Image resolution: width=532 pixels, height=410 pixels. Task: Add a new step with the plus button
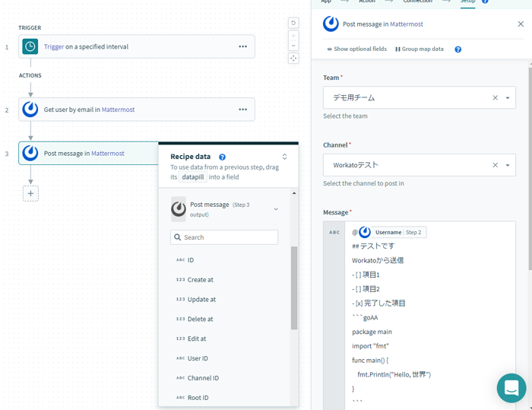[30, 193]
